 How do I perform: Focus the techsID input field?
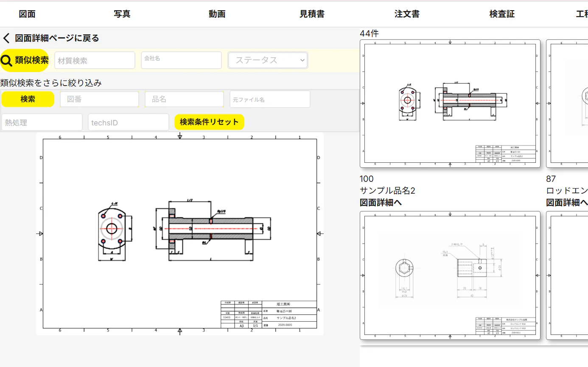(x=129, y=122)
